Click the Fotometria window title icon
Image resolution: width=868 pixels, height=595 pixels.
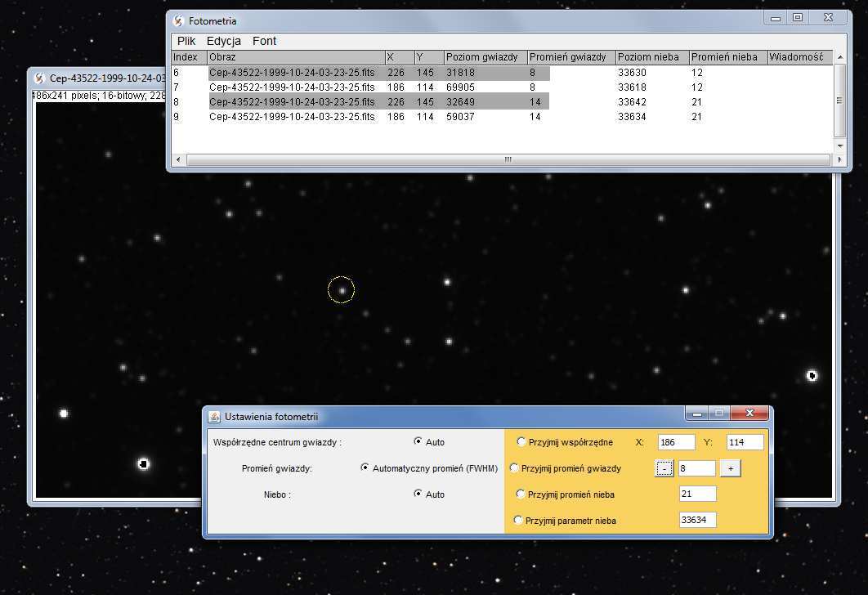[x=178, y=20]
